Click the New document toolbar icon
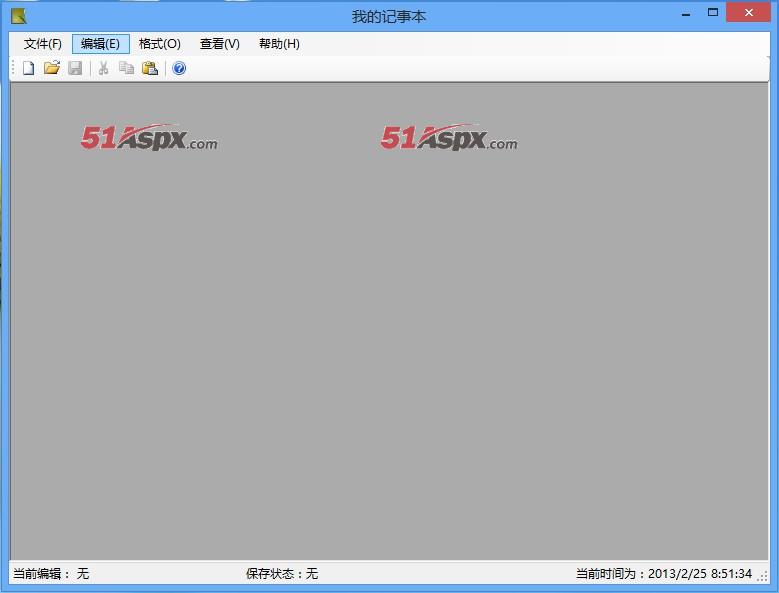This screenshot has height=593, width=779. tap(29, 68)
